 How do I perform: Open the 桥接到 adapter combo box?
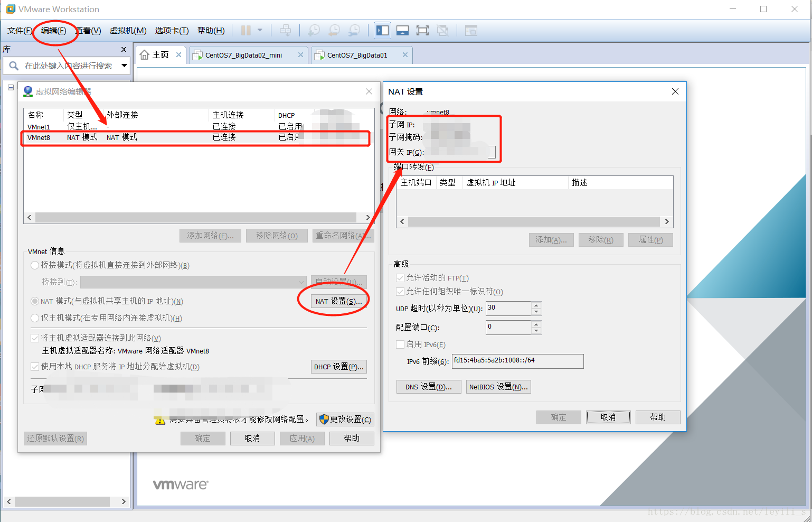(193, 282)
